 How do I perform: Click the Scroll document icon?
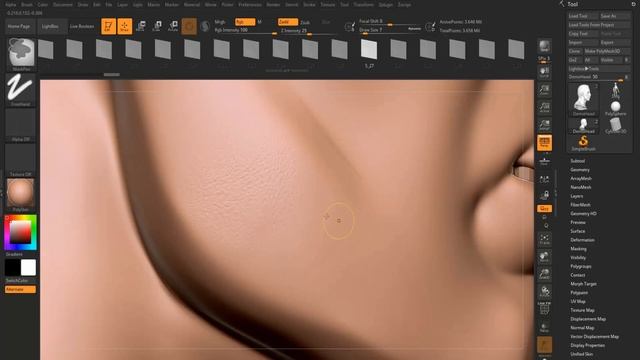(x=544, y=73)
